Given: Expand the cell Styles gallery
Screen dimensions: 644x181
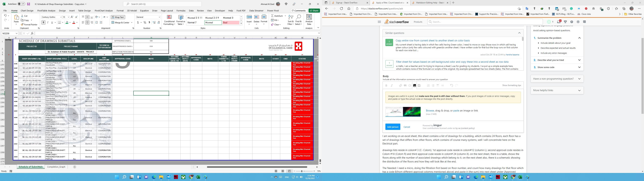Looking at the screenshot, I should coord(241,23).
